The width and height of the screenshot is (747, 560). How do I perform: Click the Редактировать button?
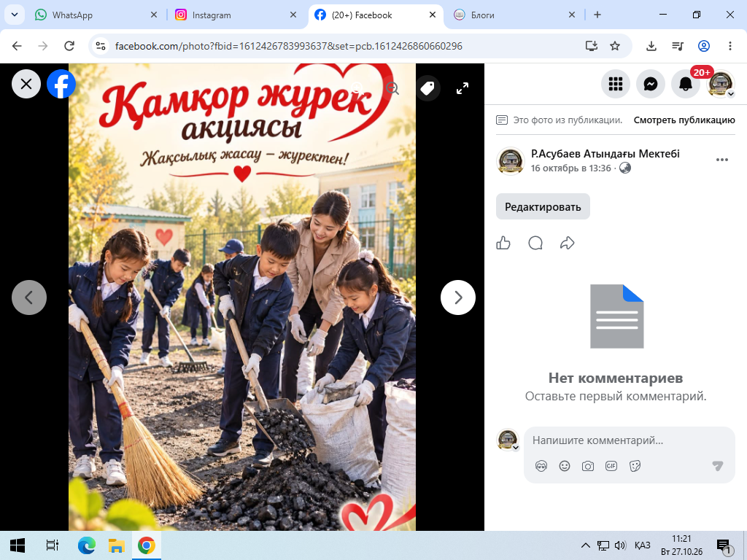(543, 206)
